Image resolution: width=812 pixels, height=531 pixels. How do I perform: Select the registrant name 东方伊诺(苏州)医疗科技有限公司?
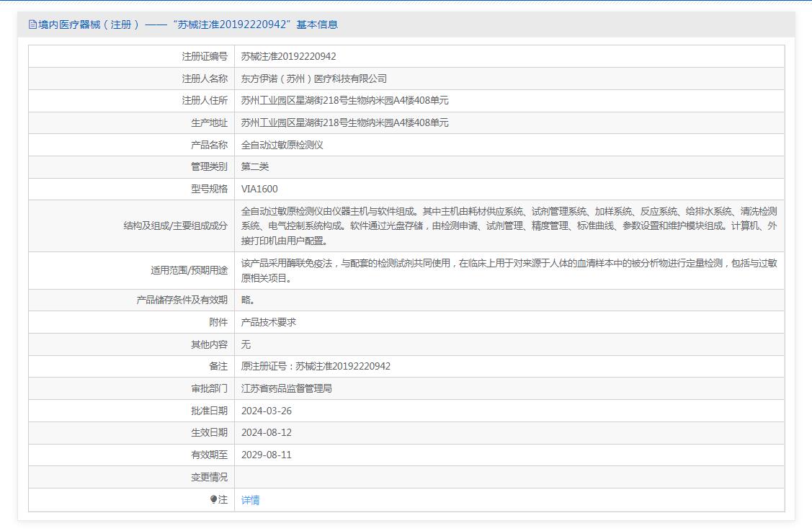pos(313,79)
